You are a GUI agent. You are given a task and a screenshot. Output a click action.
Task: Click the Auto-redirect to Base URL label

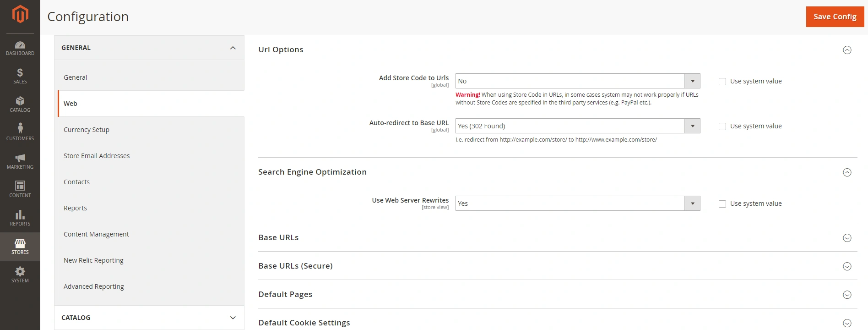(x=409, y=123)
